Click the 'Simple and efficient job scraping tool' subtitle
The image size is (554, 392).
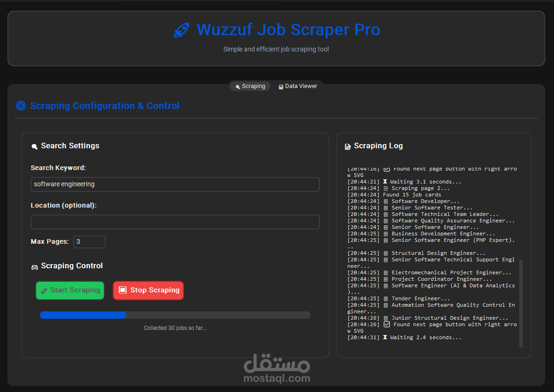point(276,50)
